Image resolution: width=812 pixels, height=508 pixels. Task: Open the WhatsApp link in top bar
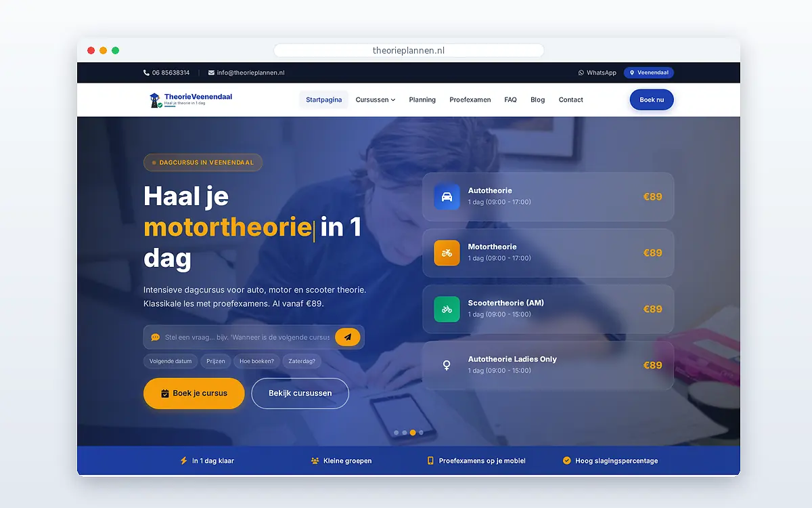(x=597, y=72)
